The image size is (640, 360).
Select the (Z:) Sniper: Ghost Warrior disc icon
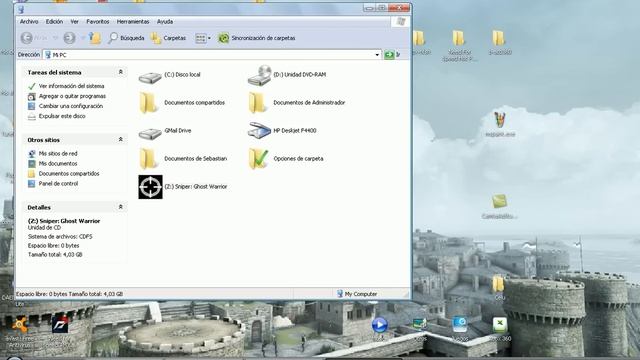pos(150,187)
